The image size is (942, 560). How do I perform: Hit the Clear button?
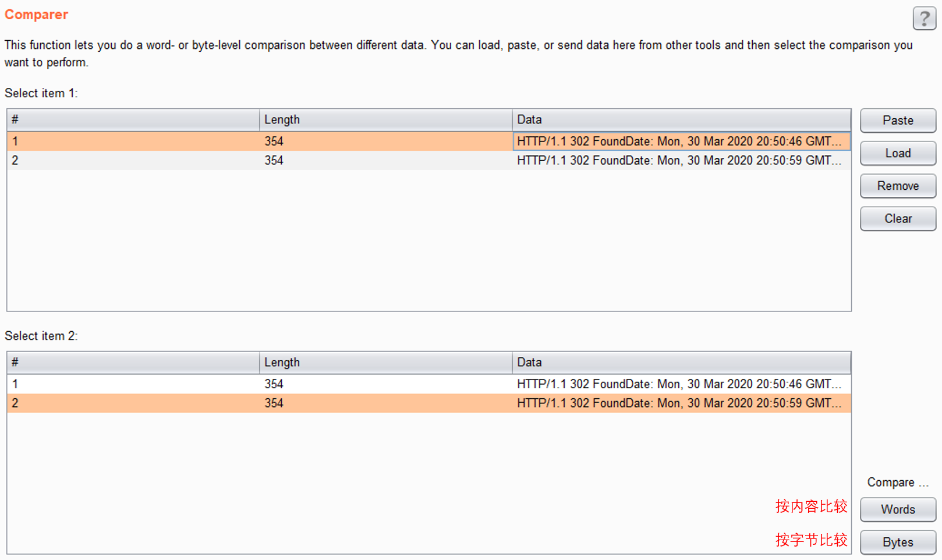coord(897,219)
